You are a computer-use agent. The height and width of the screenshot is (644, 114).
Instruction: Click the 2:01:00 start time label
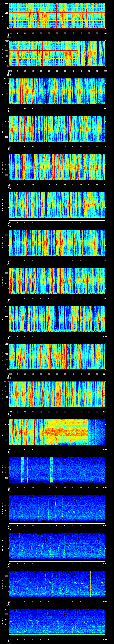pos(9,33)
